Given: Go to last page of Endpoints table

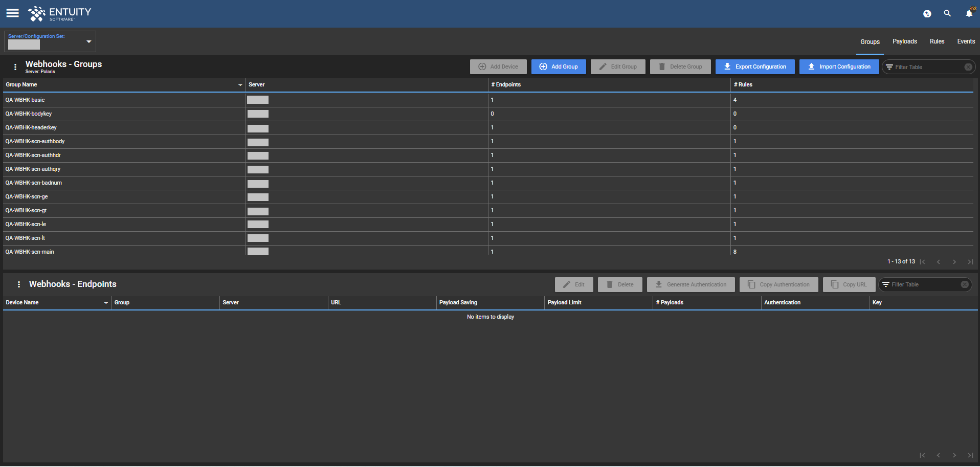Looking at the screenshot, I should 970,455.
